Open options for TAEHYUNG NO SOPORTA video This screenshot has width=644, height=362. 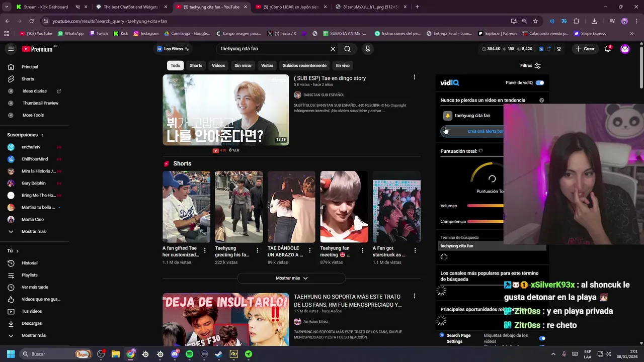[x=414, y=296]
